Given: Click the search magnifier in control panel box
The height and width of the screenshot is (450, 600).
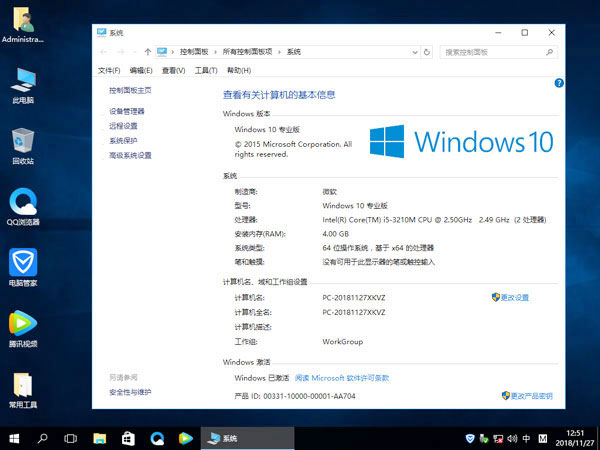Looking at the screenshot, I should pos(549,52).
